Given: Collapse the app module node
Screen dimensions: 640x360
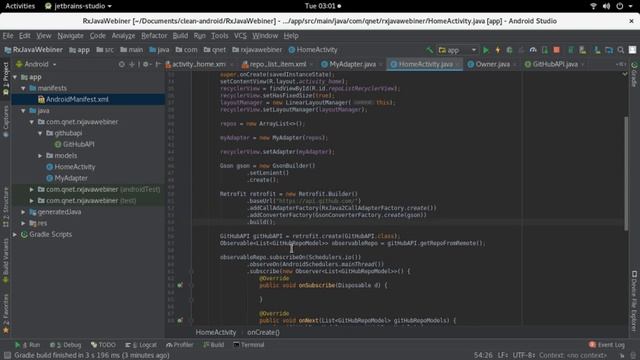Looking at the screenshot, I should [15, 77].
